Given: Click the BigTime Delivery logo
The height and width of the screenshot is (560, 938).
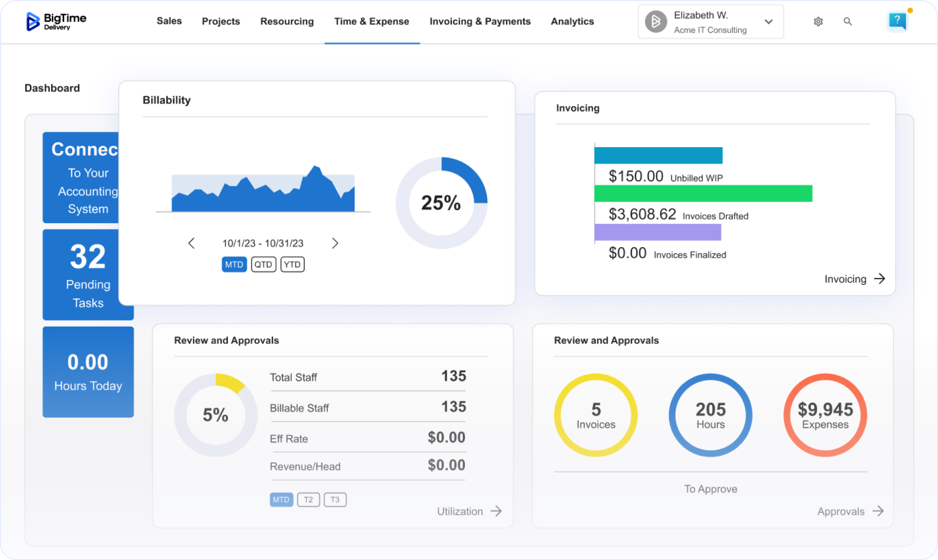Looking at the screenshot, I should (56, 22).
